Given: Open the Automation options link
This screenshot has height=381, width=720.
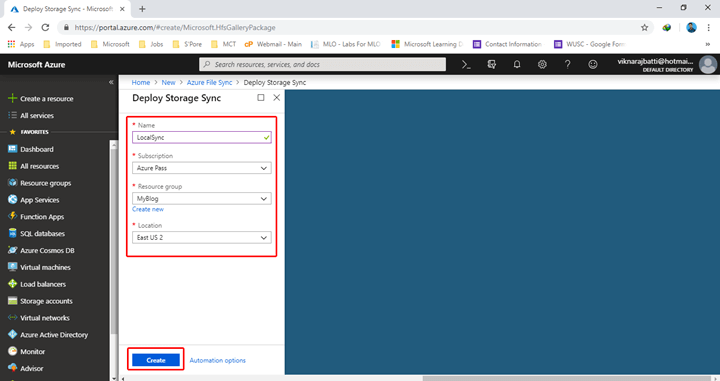Looking at the screenshot, I should (x=218, y=361).
